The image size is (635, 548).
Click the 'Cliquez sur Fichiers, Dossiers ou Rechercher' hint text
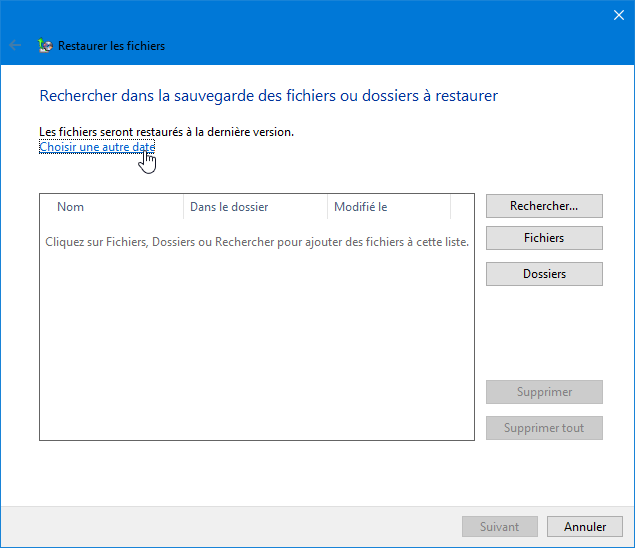click(x=257, y=242)
